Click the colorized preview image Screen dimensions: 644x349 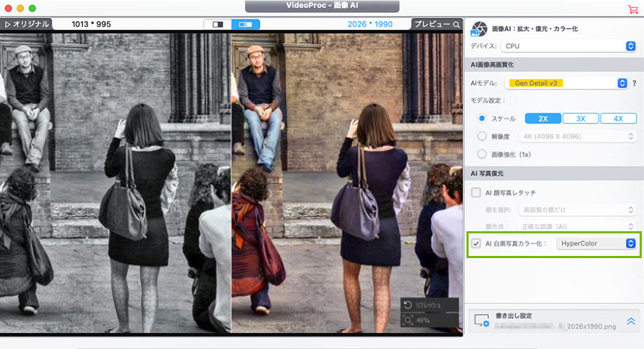pyautogui.click(x=347, y=182)
